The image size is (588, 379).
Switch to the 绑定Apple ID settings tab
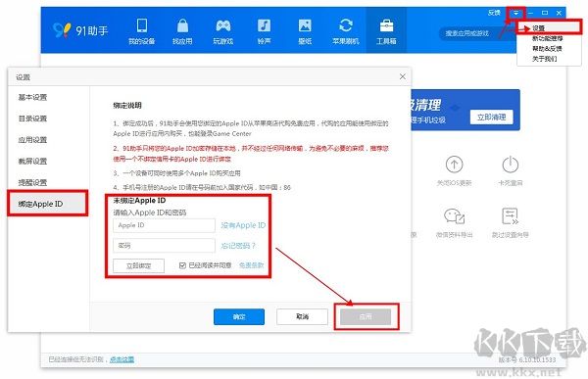(x=48, y=204)
